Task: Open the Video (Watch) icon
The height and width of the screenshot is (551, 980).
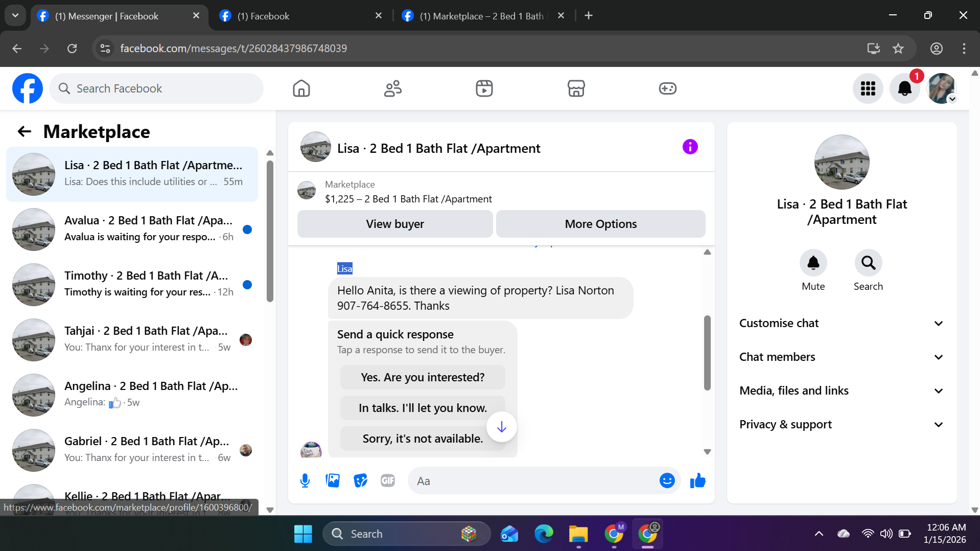Action: pyautogui.click(x=484, y=88)
